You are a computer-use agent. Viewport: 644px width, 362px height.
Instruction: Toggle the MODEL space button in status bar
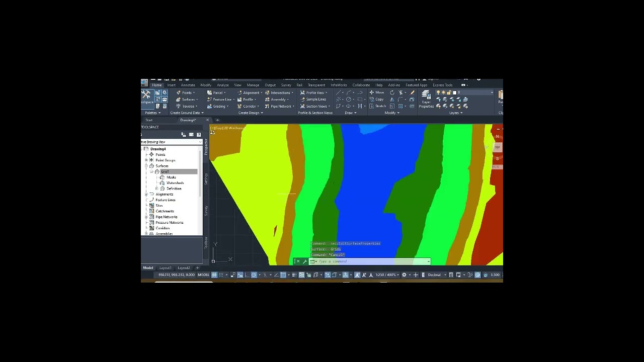[204, 275]
